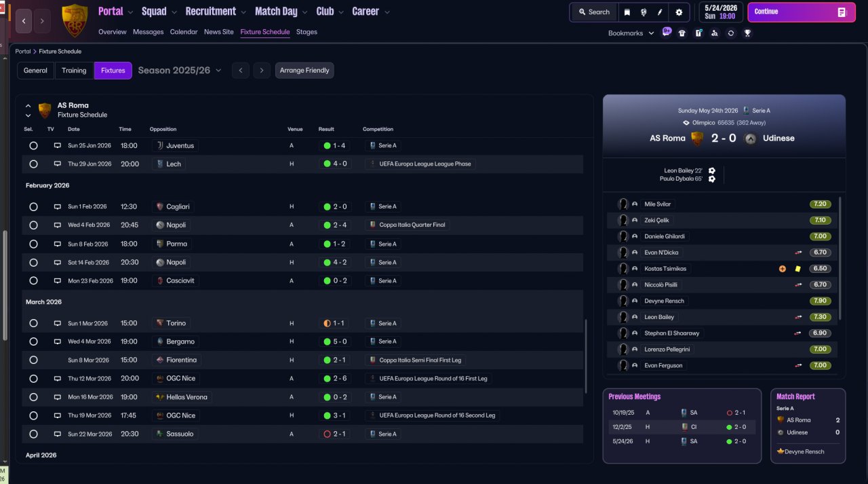Viewport: 868px width, 484px height.
Task: Open the Season 2025/26 dropdown
Action: point(180,71)
